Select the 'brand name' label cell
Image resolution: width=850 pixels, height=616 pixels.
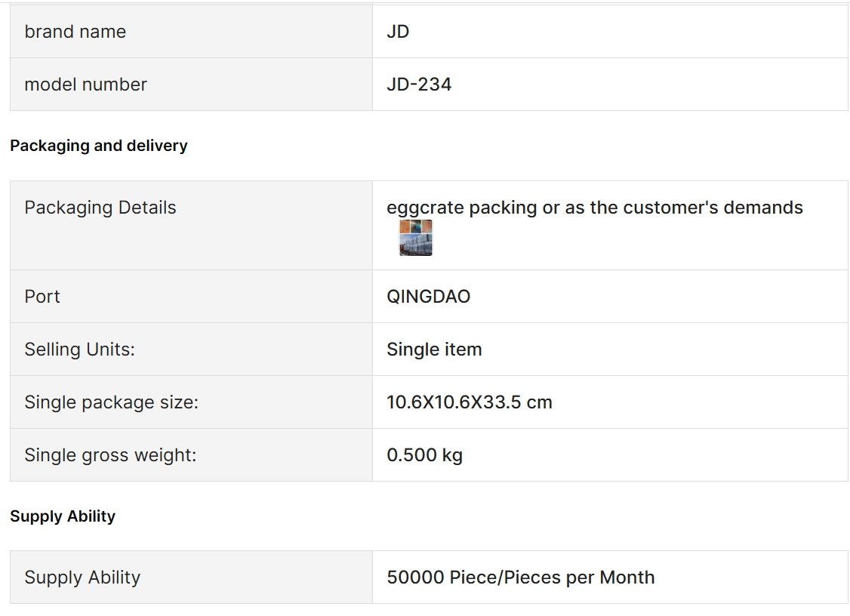click(x=191, y=32)
